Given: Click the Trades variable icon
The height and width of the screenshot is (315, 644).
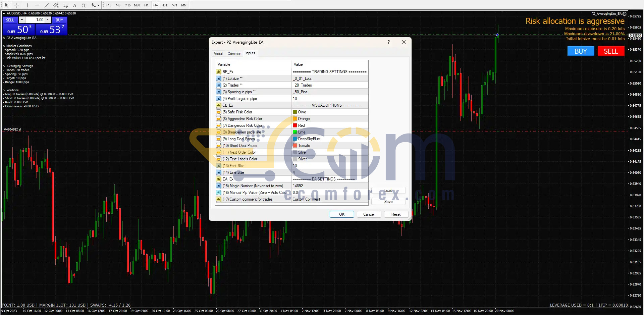Looking at the screenshot, I should point(218,85).
